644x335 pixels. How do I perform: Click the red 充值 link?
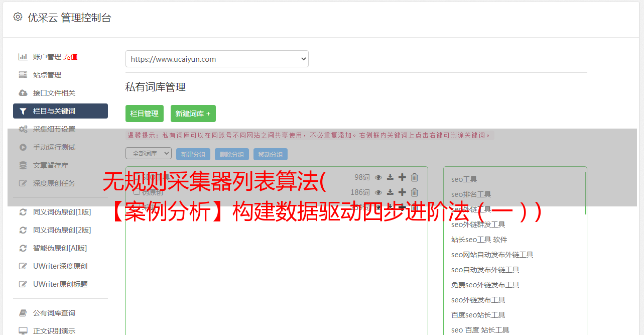(x=70, y=57)
